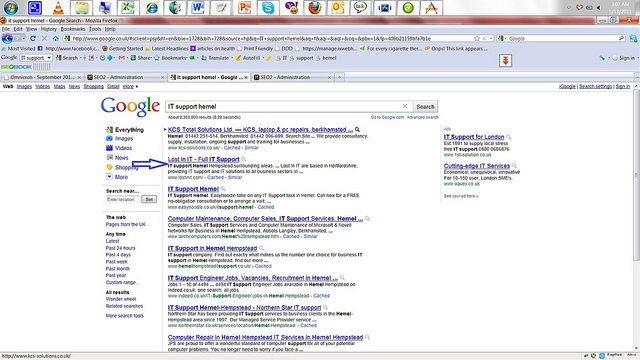Click the Enter location field
The height and width of the screenshot is (360, 640).
click(122, 199)
